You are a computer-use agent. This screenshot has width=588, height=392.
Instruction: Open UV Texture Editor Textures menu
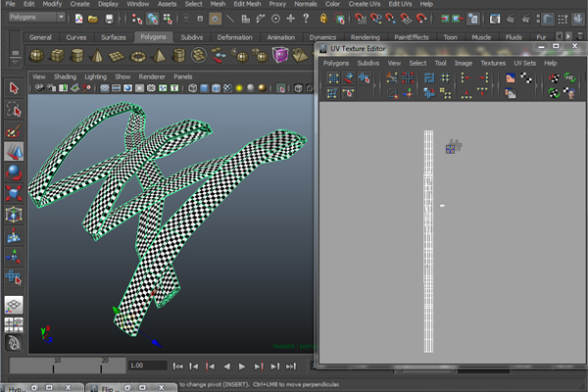click(x=493, y=63)
